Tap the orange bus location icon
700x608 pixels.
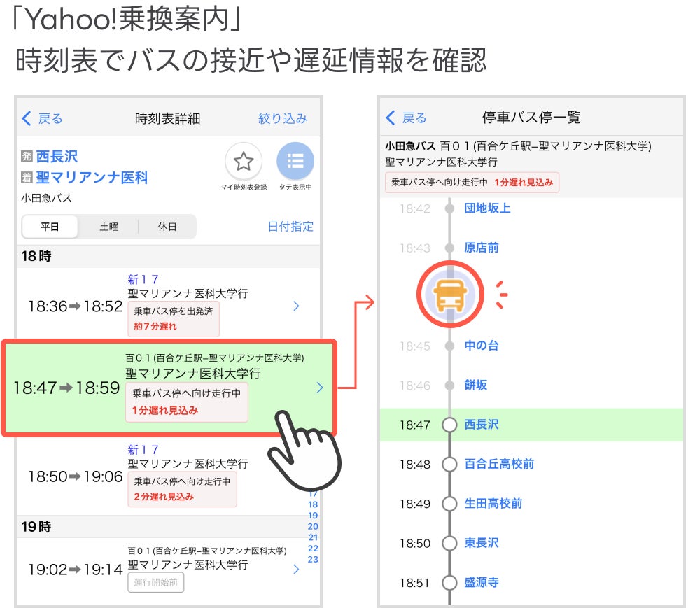pos(450,295)
